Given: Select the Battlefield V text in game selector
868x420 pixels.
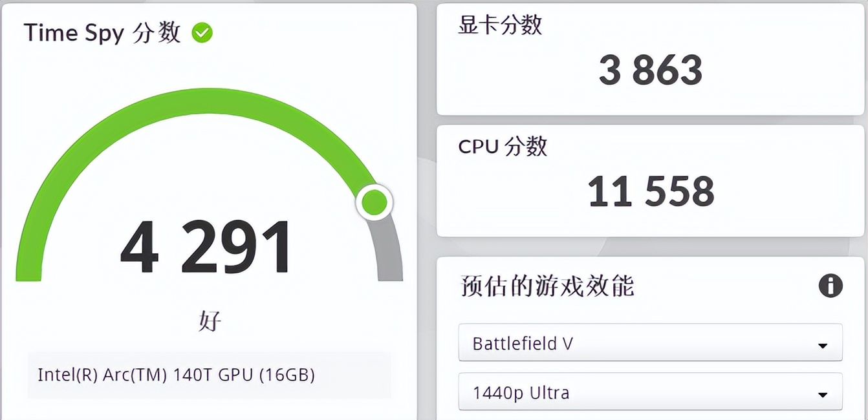Looking at the screenshot, I should pyautogui.click(x=523, y=343).
